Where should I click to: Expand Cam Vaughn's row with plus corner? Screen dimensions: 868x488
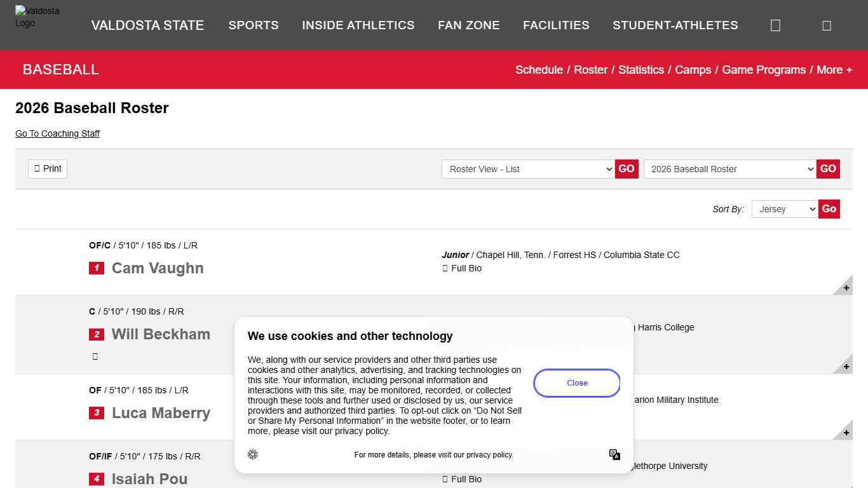[845, 288]
